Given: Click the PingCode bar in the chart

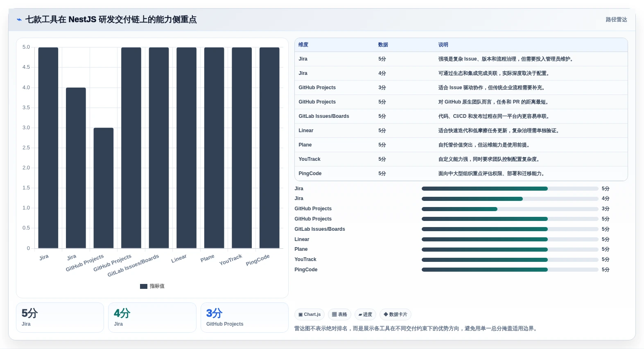Looking at the screenshot, I should 269,148.
